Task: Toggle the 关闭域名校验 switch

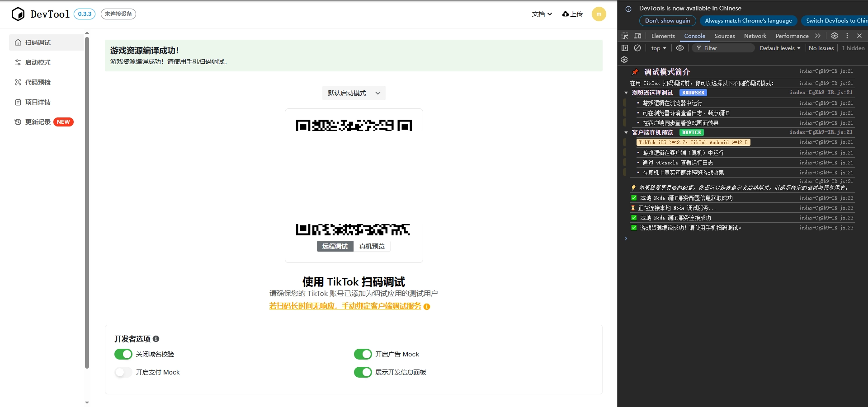Action: click(x=123, y=354)
